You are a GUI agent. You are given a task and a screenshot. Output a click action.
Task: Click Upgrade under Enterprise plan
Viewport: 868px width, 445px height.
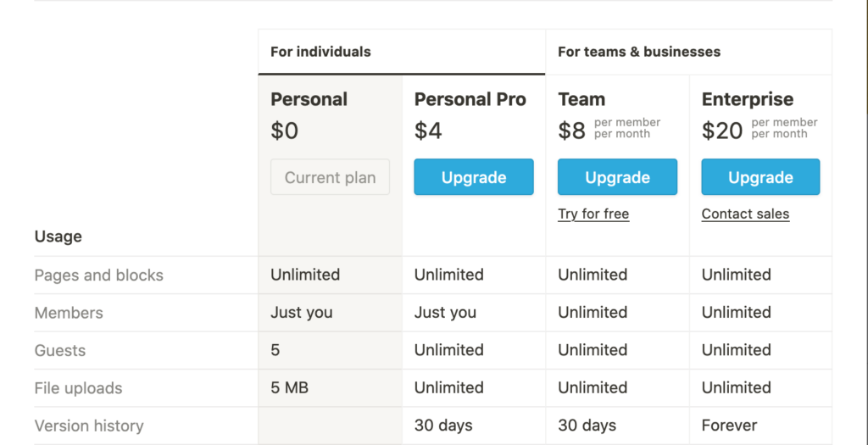760,177
